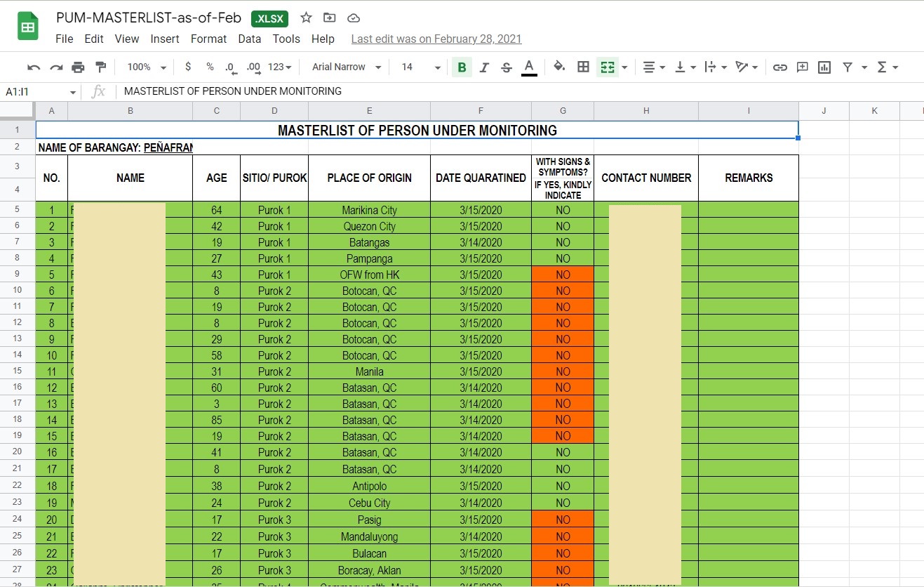Open vertical align dropdown
Screen dimensions: 924x587
(685, 67)
